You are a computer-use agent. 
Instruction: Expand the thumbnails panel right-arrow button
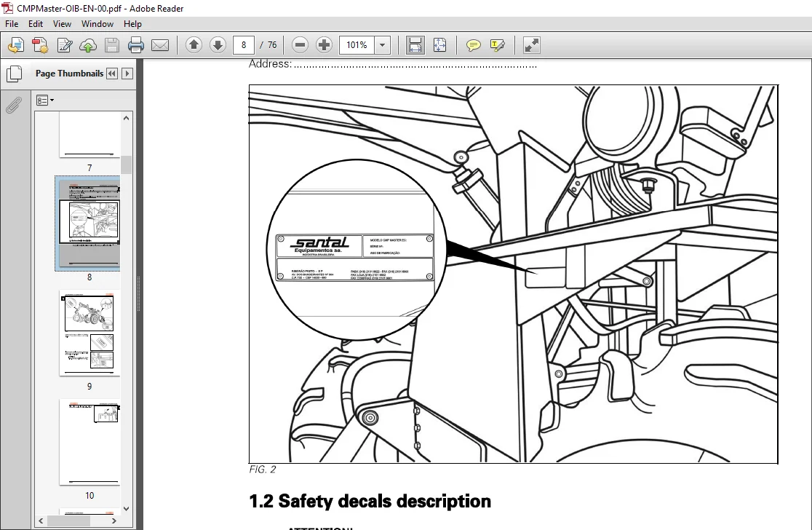127,74
